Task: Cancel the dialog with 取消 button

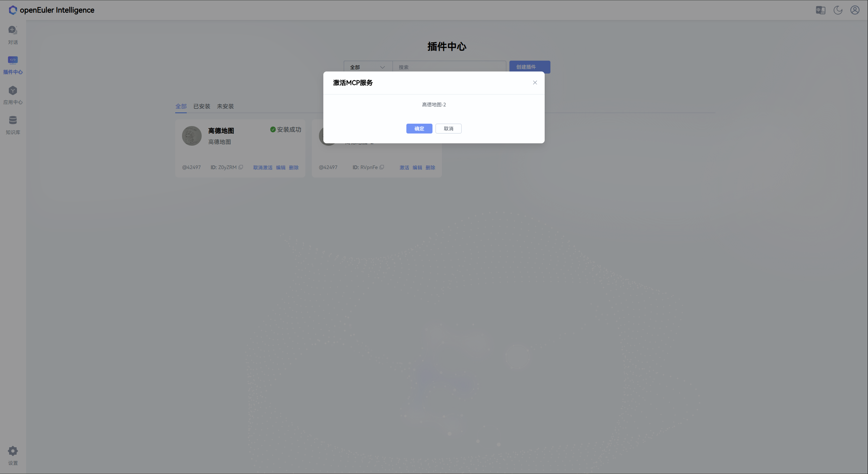Action: tap(448, 128)
